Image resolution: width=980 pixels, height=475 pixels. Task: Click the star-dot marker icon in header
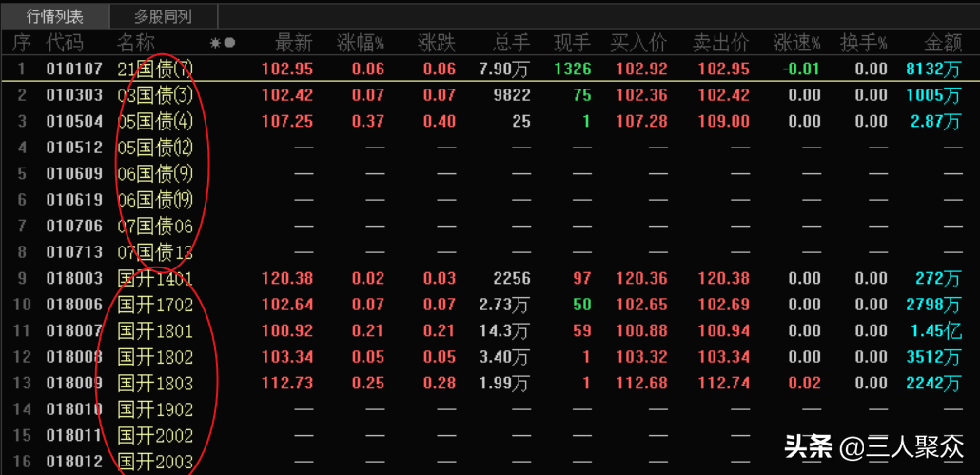(x=222, y=43)
